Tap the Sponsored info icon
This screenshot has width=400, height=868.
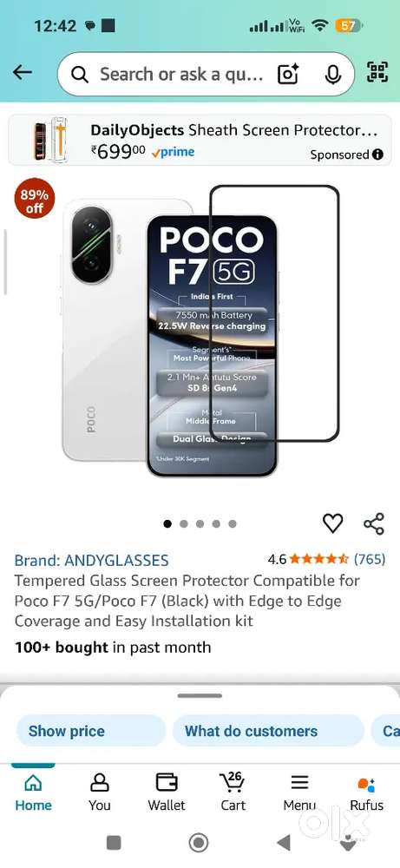[x=377, y=155]
